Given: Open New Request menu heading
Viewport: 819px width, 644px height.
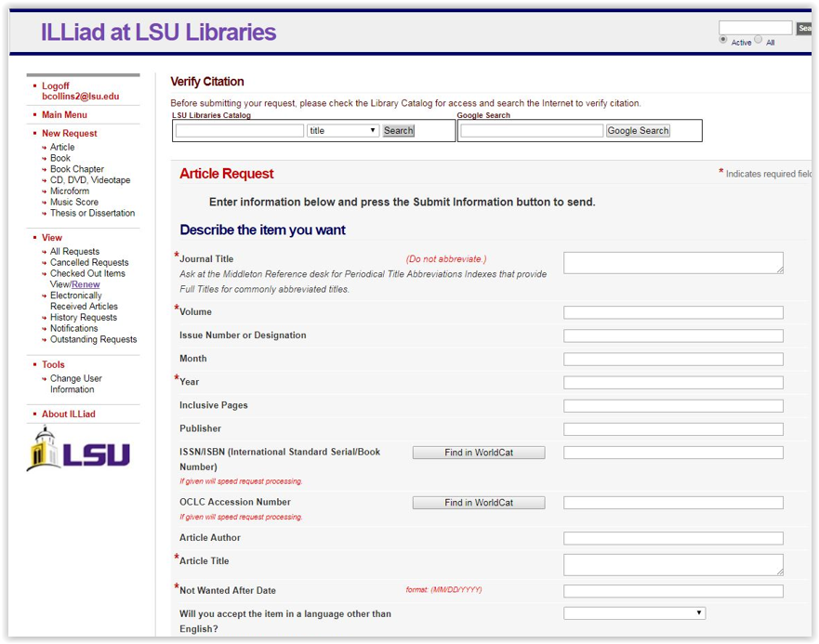Looking at the screenshot, I should tap(70, 133).
